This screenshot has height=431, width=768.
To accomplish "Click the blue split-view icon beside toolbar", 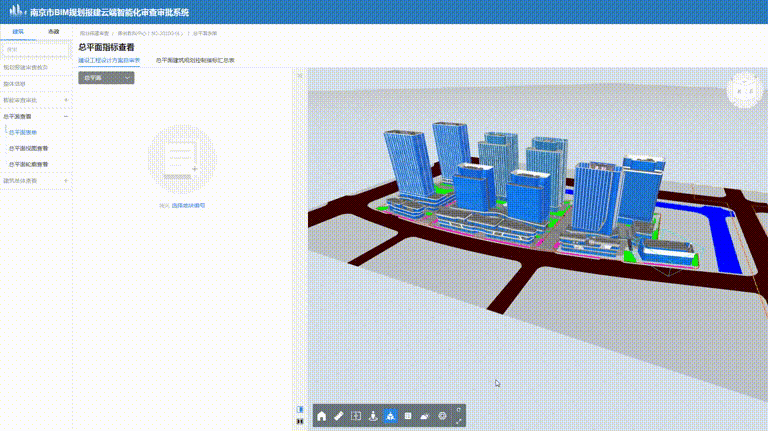I will [300, 409].
